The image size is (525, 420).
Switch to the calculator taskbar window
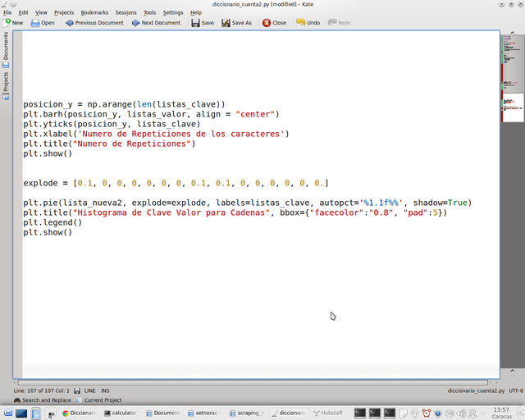121,413
